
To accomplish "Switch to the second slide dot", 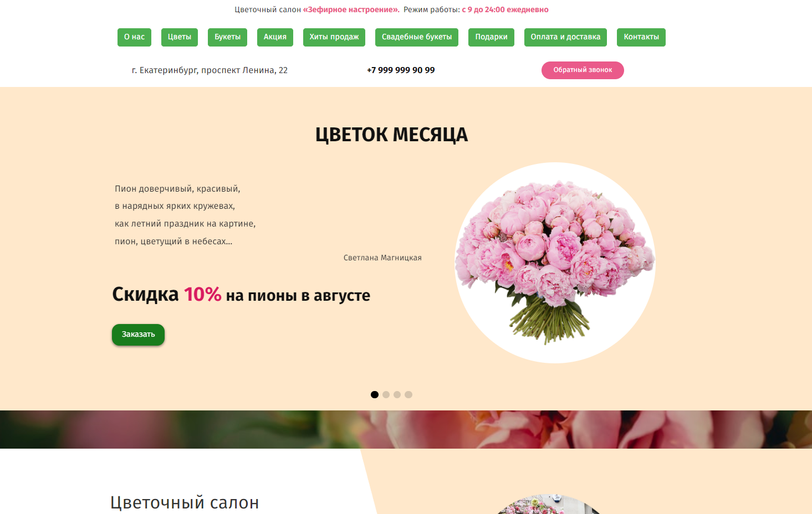I will [386, 395].
